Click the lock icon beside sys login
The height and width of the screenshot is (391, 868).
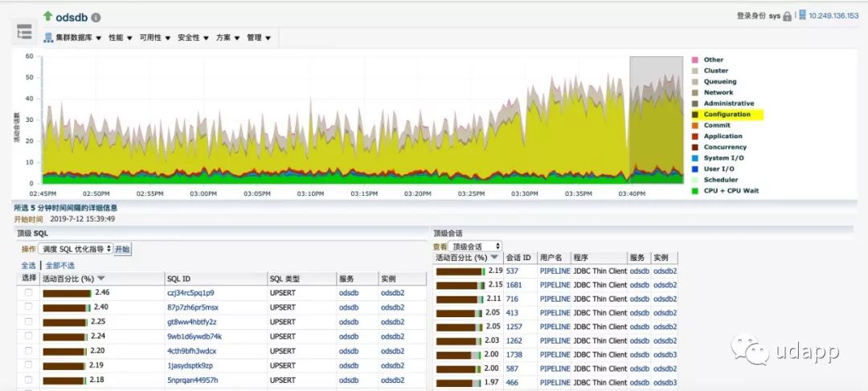click(787, 16)
